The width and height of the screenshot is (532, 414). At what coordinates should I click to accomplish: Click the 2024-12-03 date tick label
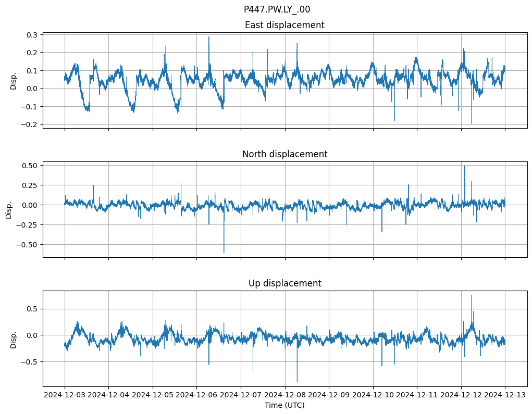[65, 395]
